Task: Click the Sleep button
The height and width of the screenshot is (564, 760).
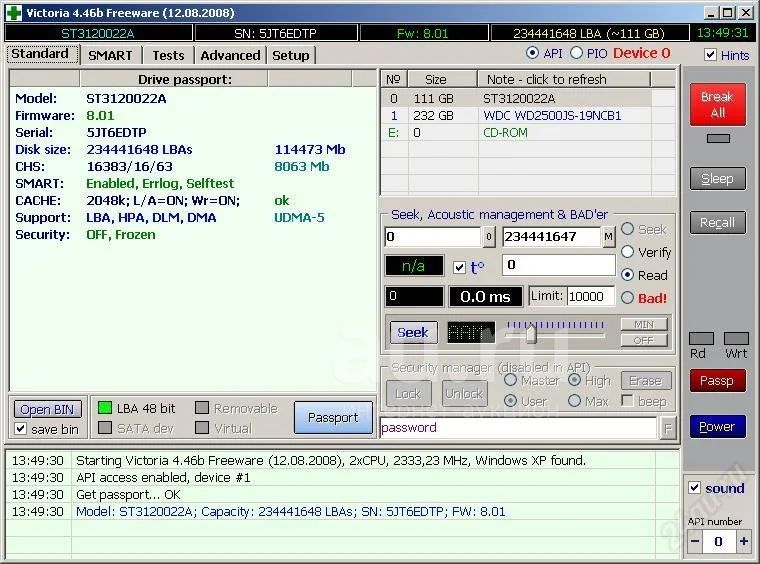Action: pos(717,179)
